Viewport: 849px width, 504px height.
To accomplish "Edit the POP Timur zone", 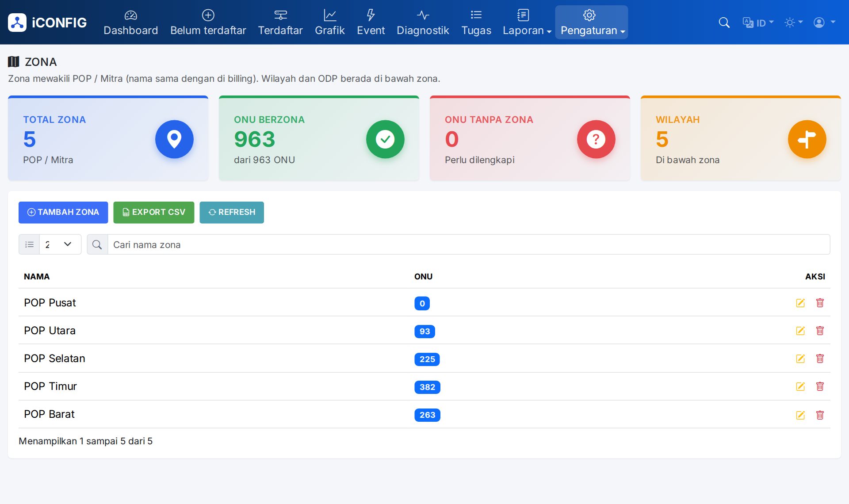I will [x=800, y=386].
